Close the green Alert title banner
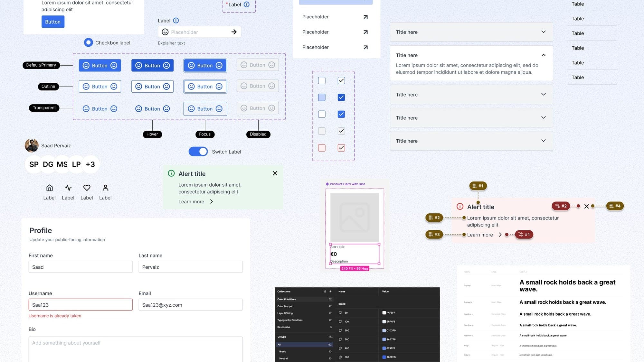The image size is (644, 362). (x=275, y=173)
